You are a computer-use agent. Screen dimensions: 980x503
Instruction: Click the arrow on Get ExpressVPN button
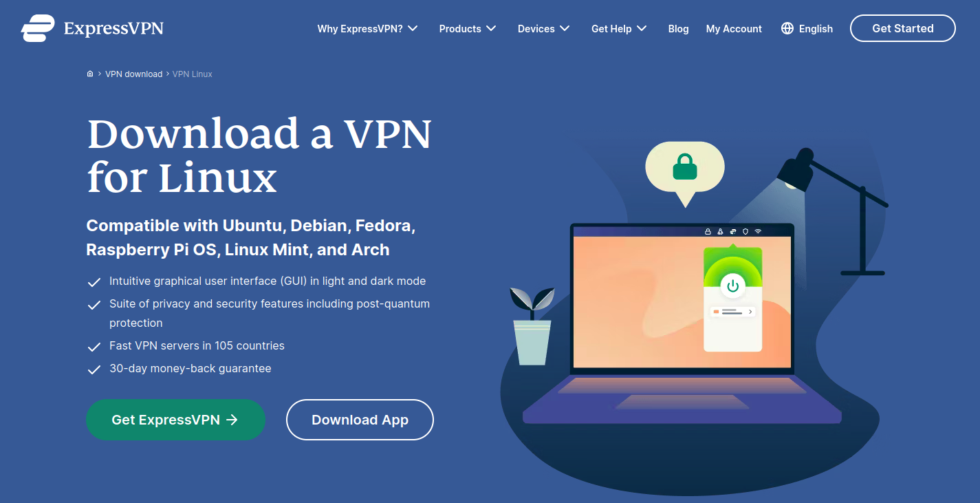[x=232, y=420]
